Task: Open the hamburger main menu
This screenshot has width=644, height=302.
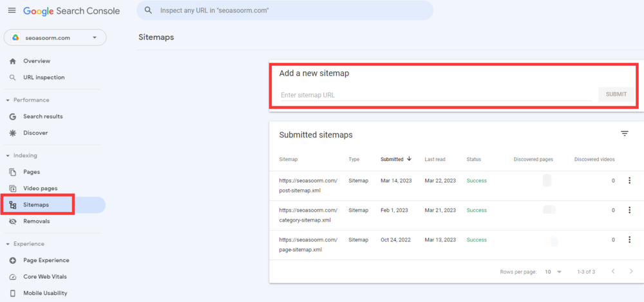Action: coord(12,11)
